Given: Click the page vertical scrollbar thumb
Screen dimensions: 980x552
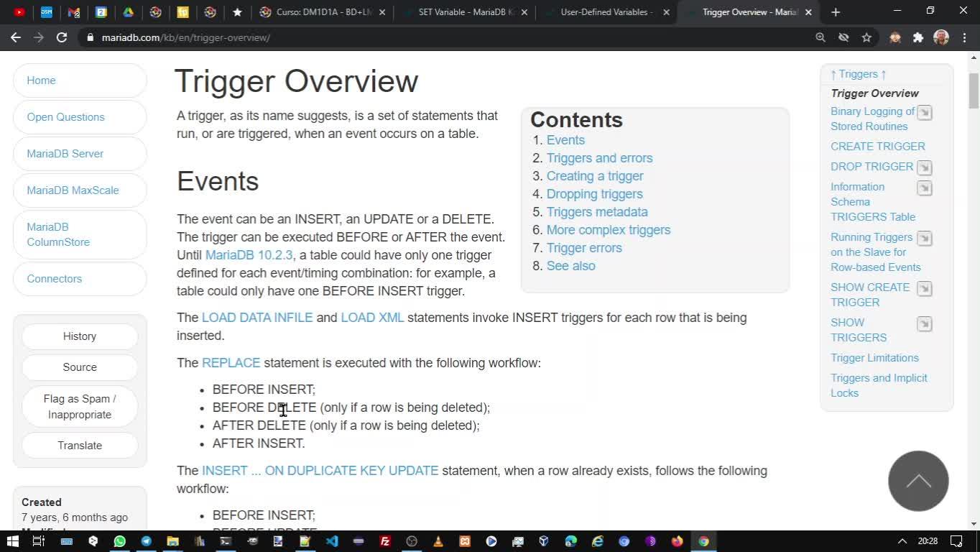Looking at the screenshot, I should tap(974, 91).
